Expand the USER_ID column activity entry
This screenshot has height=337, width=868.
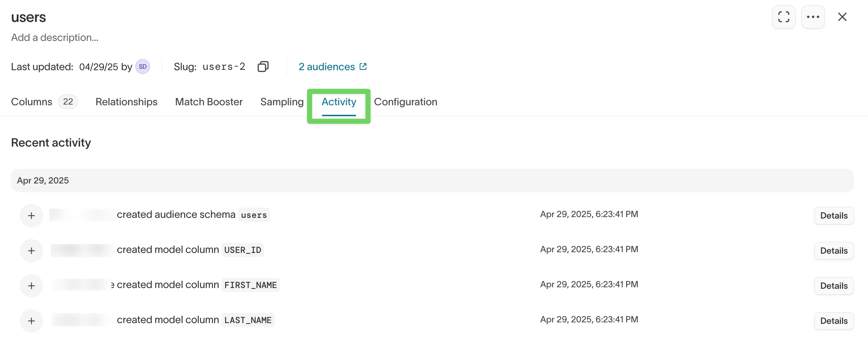[31, 250]
